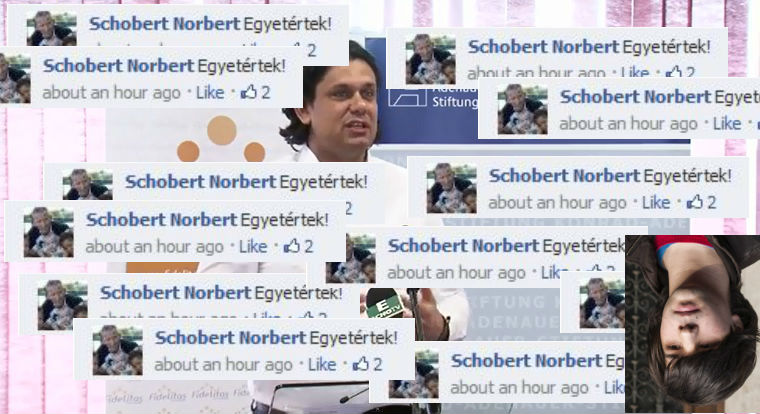Open Schobert Norbert name in bottom-right comment
This screenshot has height=414, width=760.
(x=526, y=361)
